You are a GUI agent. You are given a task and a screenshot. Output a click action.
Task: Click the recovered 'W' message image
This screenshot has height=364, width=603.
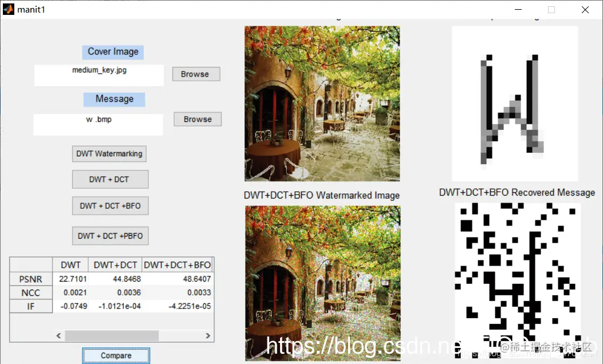(515, 104)
